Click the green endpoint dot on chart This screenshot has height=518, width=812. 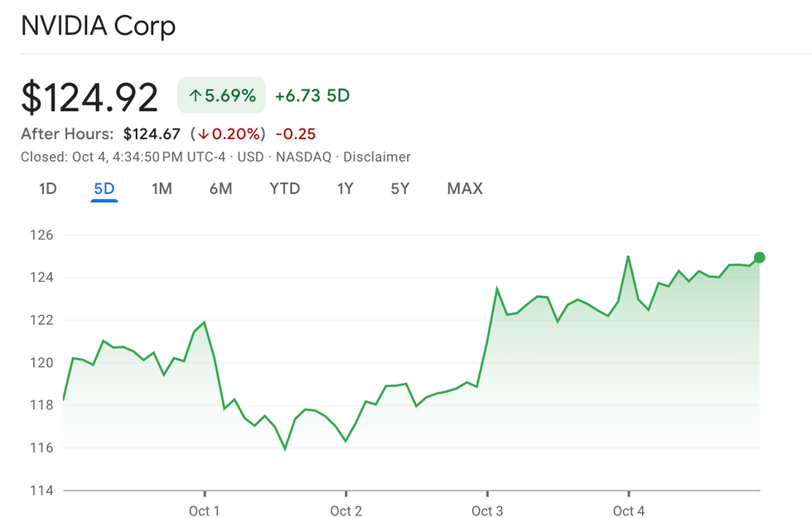click(760, 258)
